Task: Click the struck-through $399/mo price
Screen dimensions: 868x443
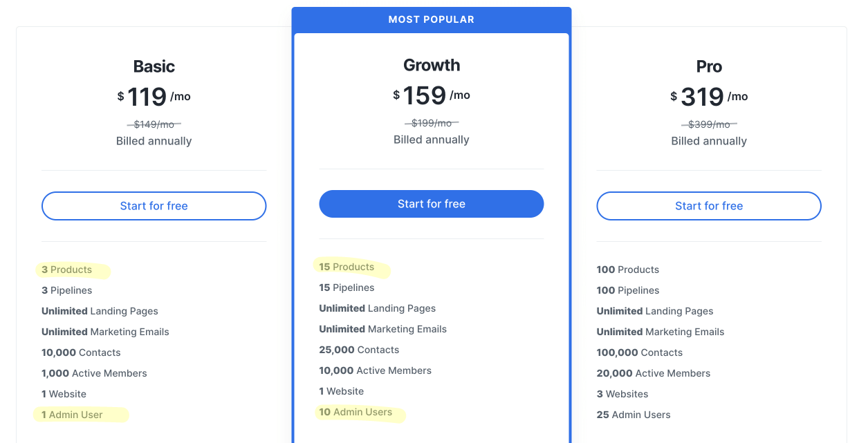Action: (x=708, y=124)
